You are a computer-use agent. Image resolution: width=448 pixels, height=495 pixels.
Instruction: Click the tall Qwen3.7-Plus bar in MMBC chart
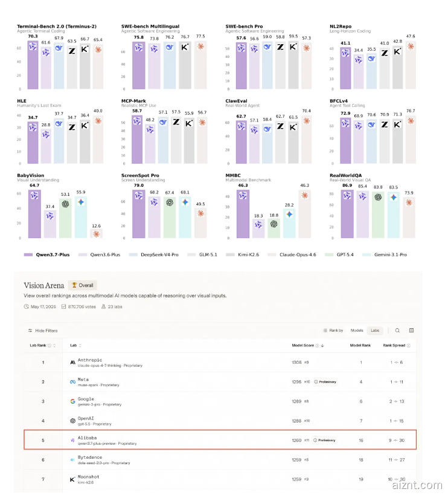[243, 214]
